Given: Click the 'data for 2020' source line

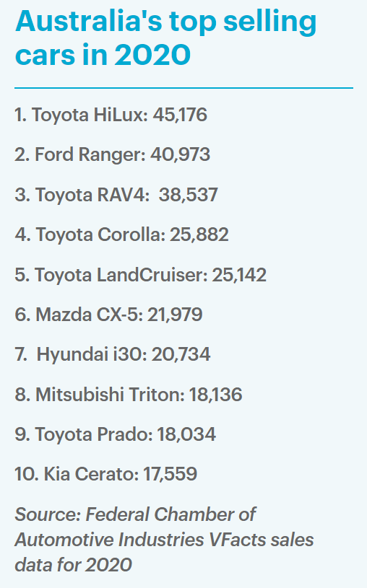Looking at the screenshot, I should 73,565.
